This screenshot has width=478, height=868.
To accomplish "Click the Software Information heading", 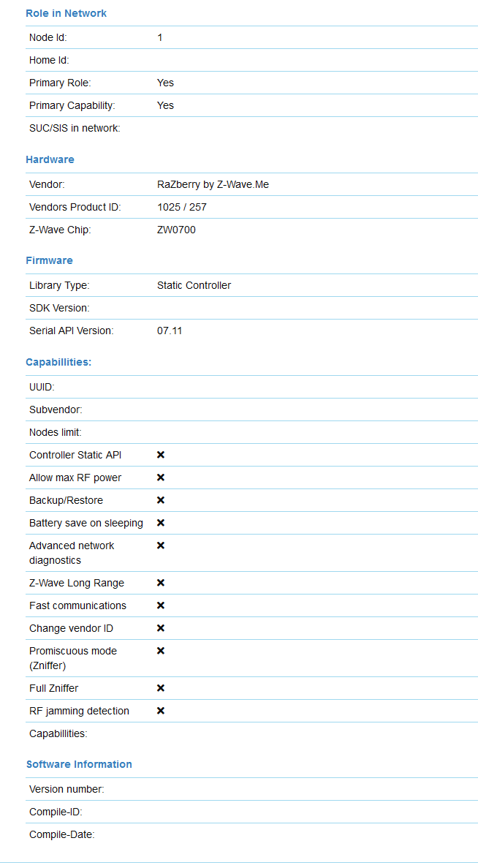I will coord(79,764).
